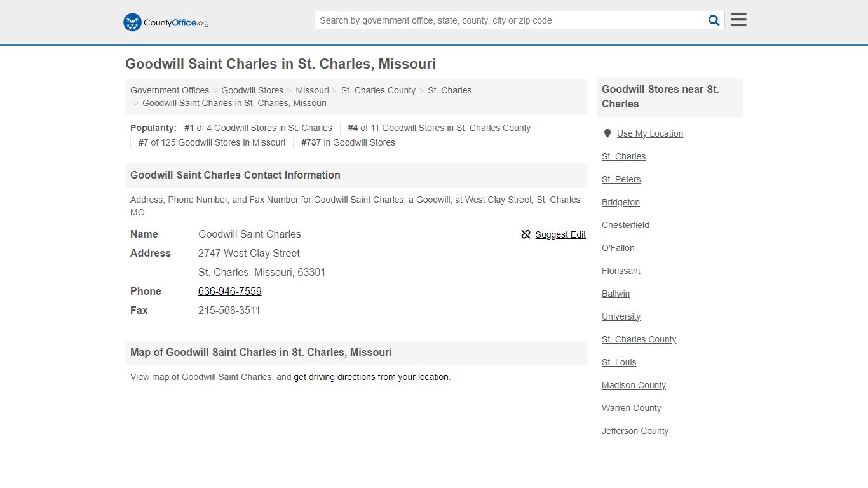The height and width of the screenshot is (488, 868).
Task: Open Florissant sidebar link
Action: click(x=621, y=271)
